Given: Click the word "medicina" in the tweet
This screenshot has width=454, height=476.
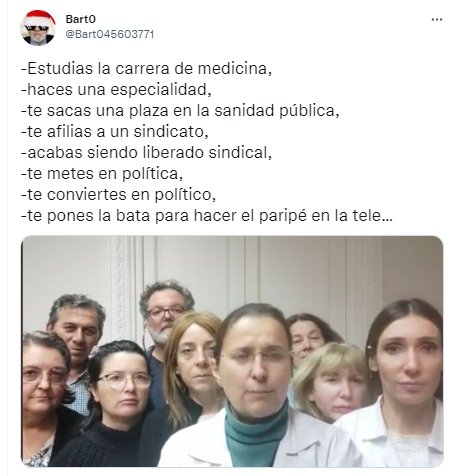Looking at the screenshot, I should pyautogui.click(x=234, y=69).
